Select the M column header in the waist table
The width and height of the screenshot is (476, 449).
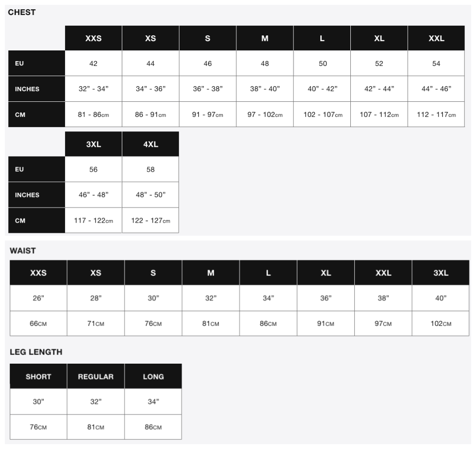click(211, 273)
